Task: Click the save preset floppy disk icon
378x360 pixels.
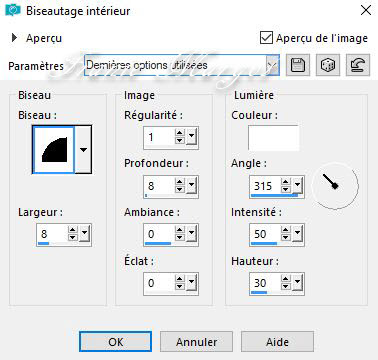Action: coord(298,65)
